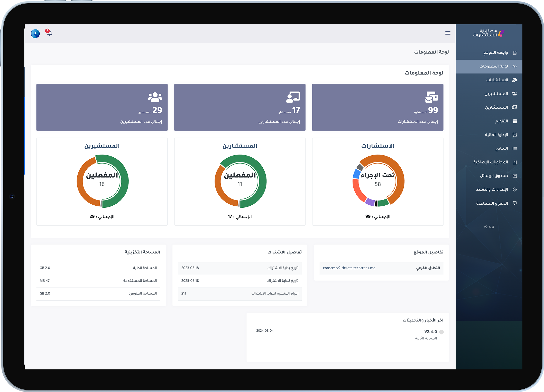Click the gear icon beside الإعدادات والضبط
This screenshot has width=544, height=392.
coord(515,189)
